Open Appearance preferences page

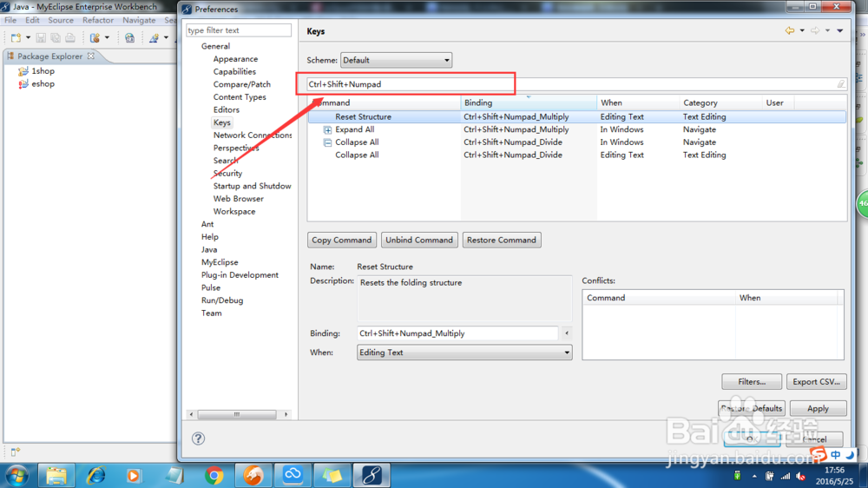235,59
